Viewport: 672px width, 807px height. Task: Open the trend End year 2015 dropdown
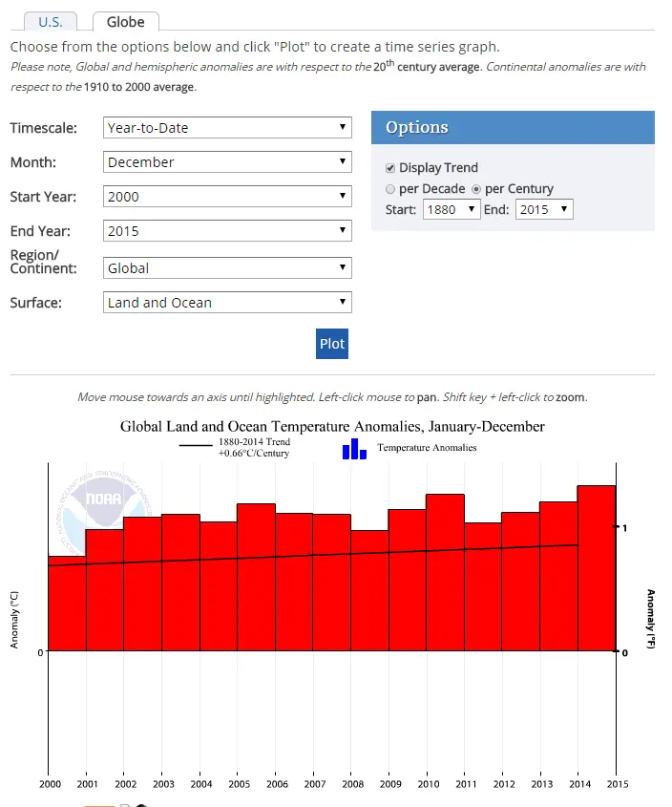pos(544,209)
